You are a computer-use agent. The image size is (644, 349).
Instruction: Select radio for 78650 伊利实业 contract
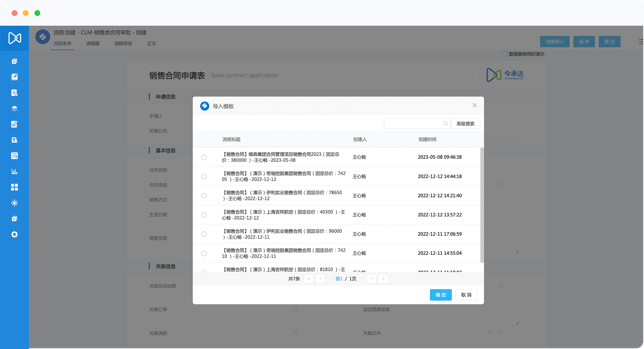[204, 195]
